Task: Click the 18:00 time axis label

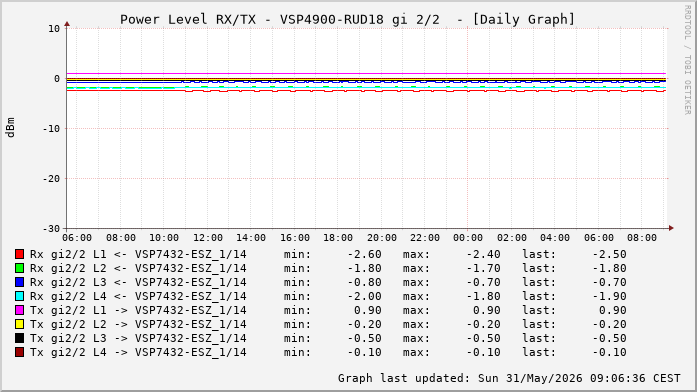Action: click(x=338, y=238)
